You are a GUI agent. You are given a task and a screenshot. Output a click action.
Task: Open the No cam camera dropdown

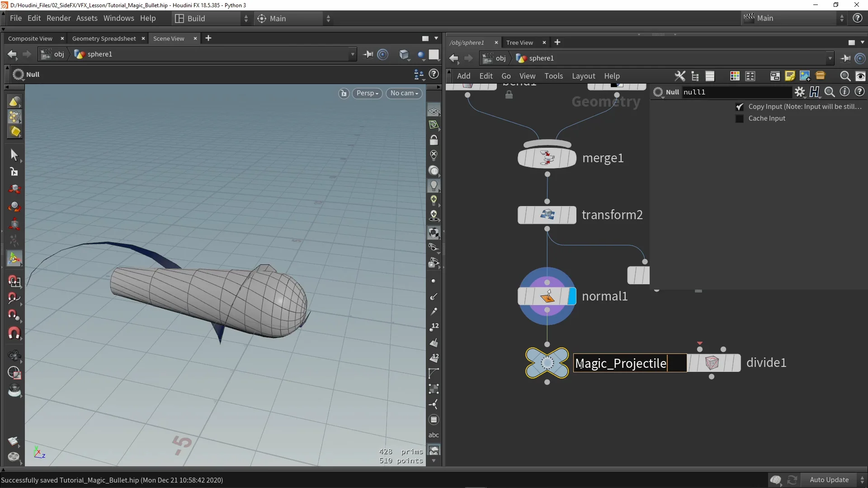404,94
